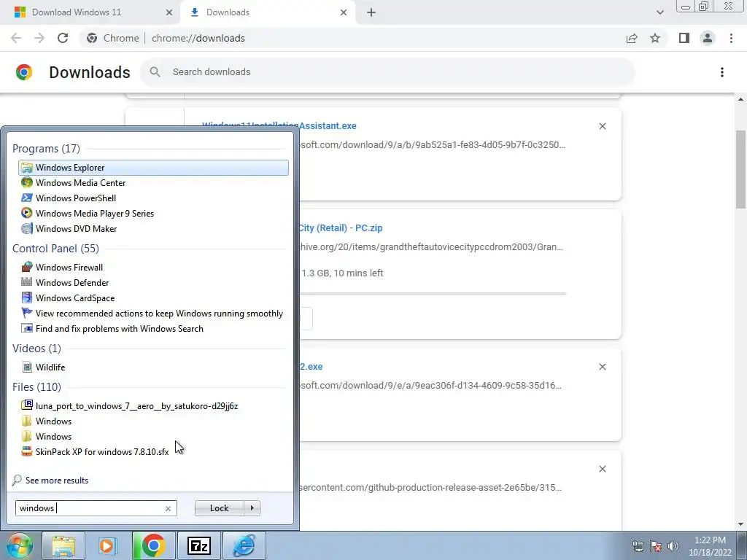
Task: Click the volume speaker tray icon
Action: click(673, 546)
